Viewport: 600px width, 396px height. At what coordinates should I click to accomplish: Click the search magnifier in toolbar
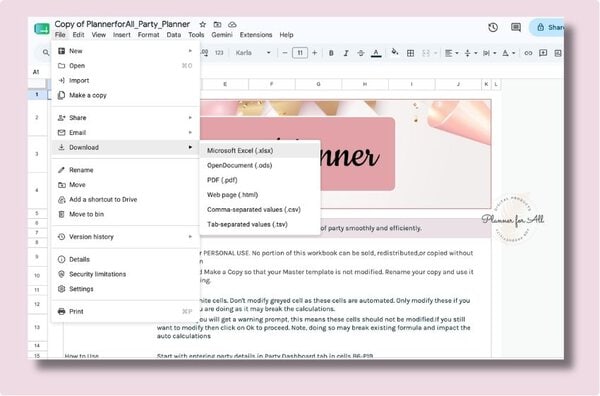46,53
